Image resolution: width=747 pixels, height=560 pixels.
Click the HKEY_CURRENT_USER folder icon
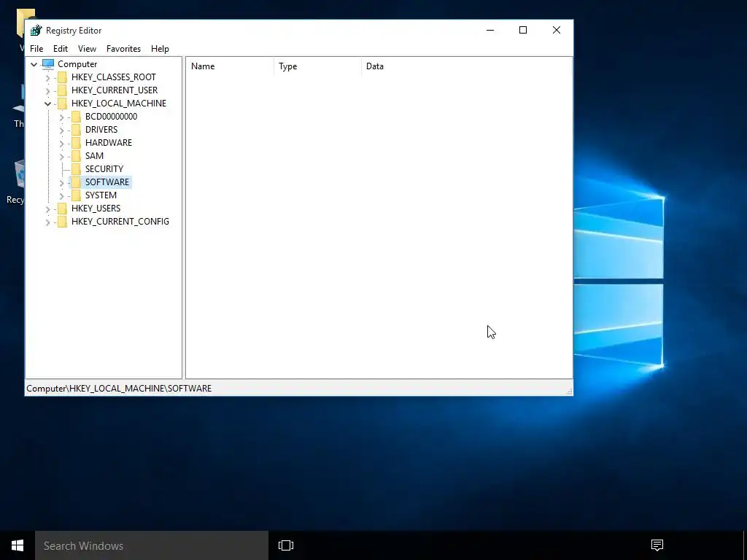(62, 90)
